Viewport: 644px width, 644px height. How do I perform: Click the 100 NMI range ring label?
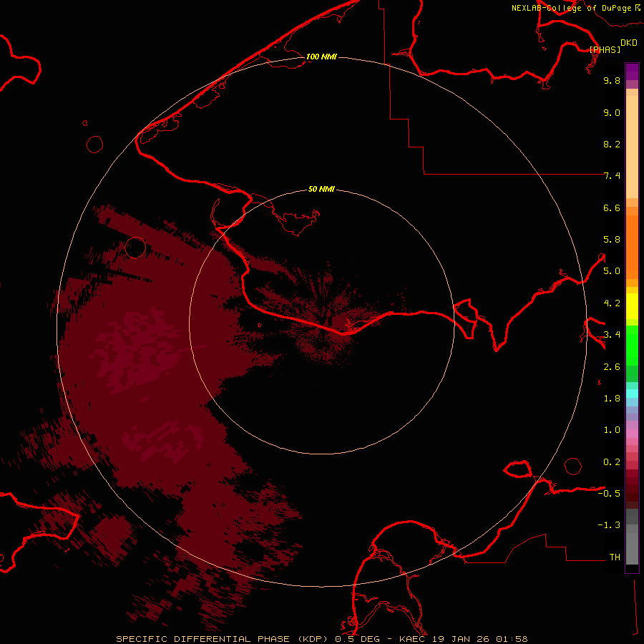click(x=321, y=57)
